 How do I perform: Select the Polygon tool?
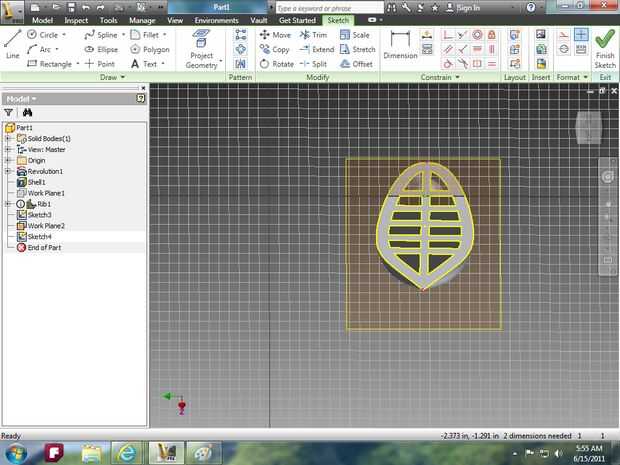coord(150,49)
